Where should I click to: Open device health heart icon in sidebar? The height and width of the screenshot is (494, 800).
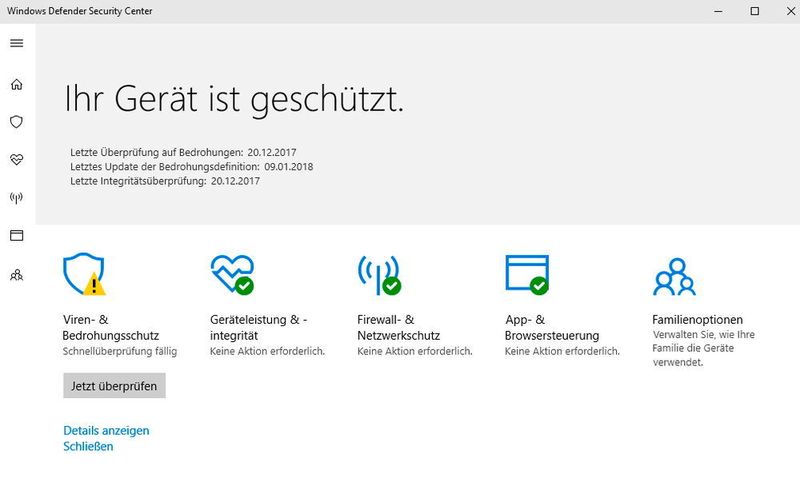[x=17, y=160]
